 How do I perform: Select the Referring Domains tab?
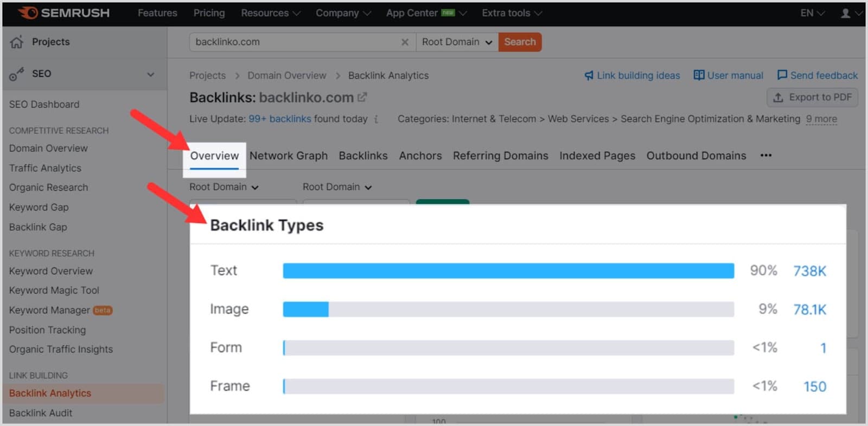pos(500,156)
